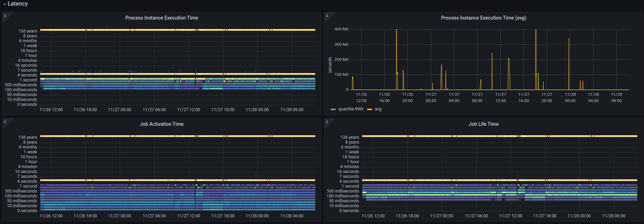Click the 200 Mil y-axis label

(341, 59)
